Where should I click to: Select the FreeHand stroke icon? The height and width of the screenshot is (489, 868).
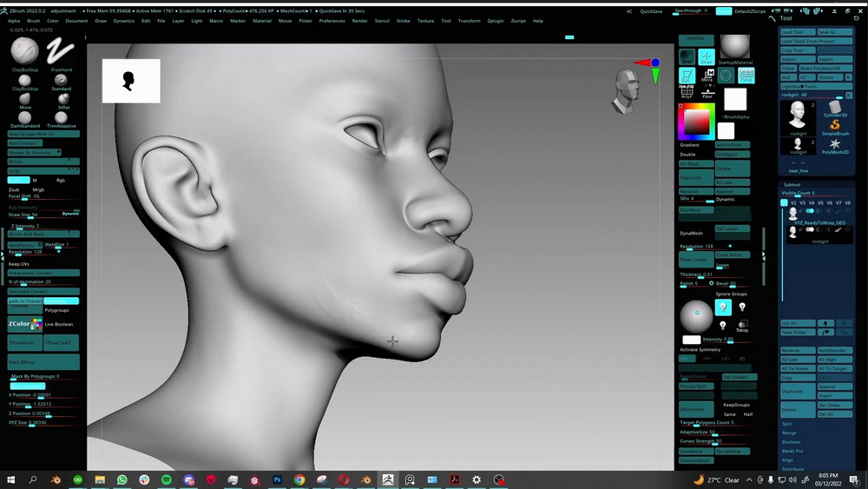tap(61, 51)
